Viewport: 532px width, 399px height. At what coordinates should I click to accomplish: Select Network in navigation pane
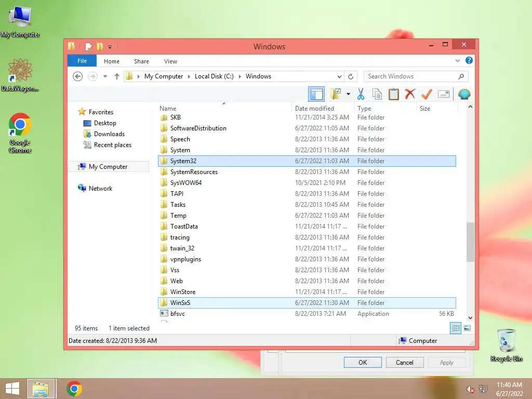click(100, 188)
